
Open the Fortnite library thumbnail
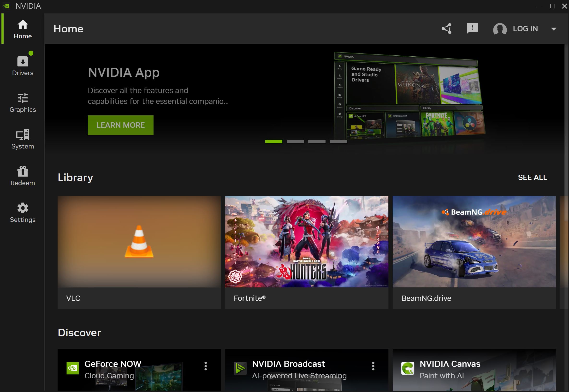click(306, 241)
